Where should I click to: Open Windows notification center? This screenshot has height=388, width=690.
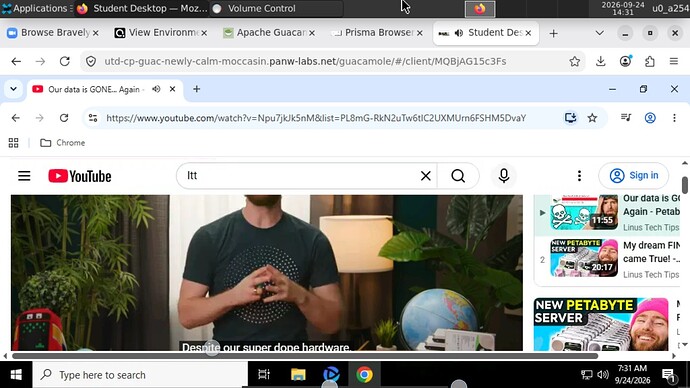click(669, 375)
